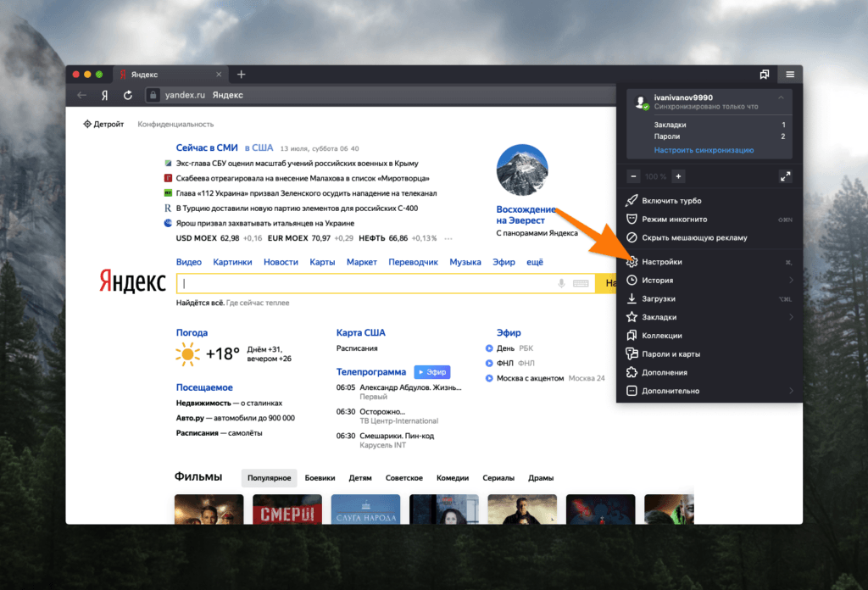Open a new tab with the plus button
The height and width of the screenshot is (590, 868).
tap(242, 74)
